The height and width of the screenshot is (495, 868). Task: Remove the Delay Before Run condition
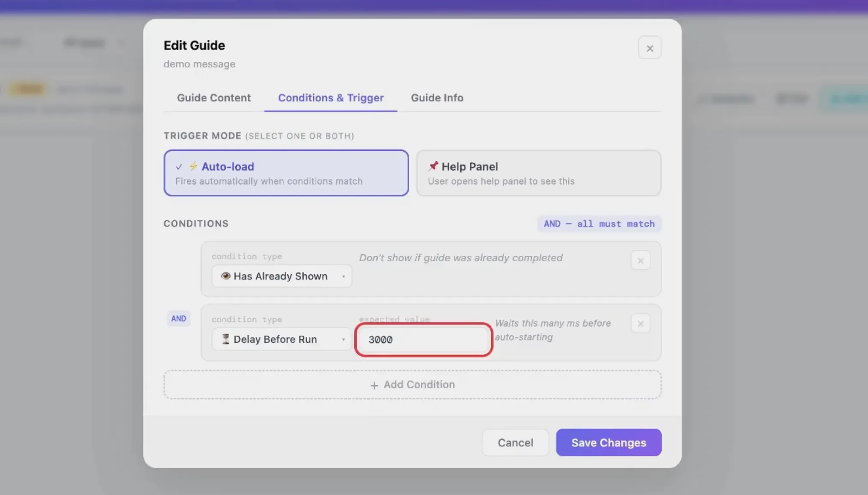[x=640, y=324]
